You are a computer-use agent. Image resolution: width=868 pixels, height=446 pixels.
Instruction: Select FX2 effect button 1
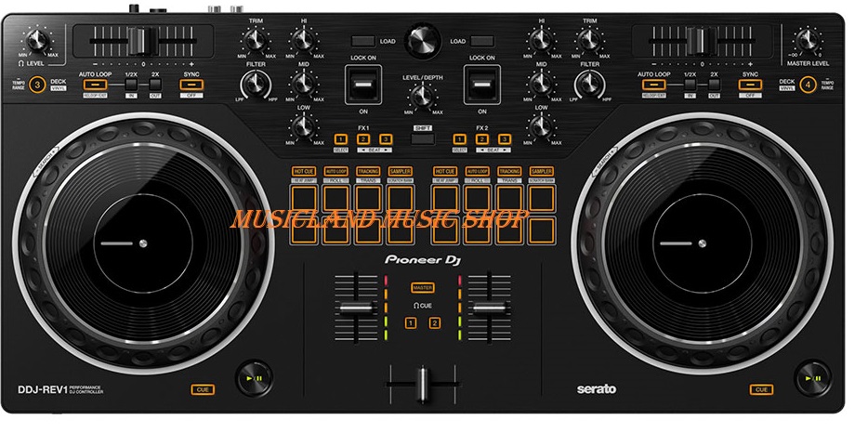tap(459, 139)
